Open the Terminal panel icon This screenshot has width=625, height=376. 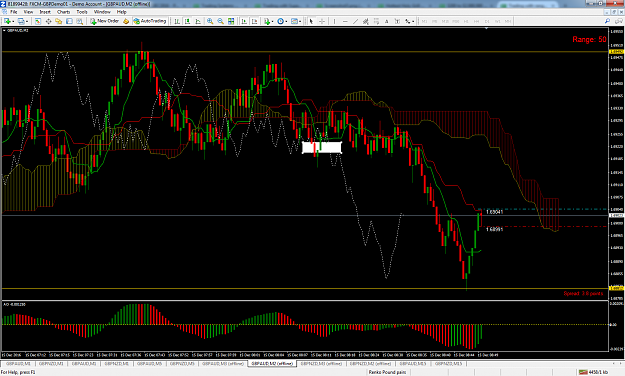[x=69, y=21]
